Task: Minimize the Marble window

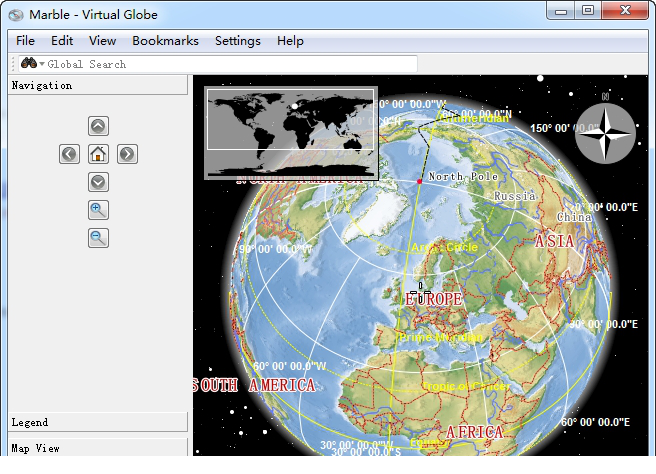Action: [x=561, y=10]
